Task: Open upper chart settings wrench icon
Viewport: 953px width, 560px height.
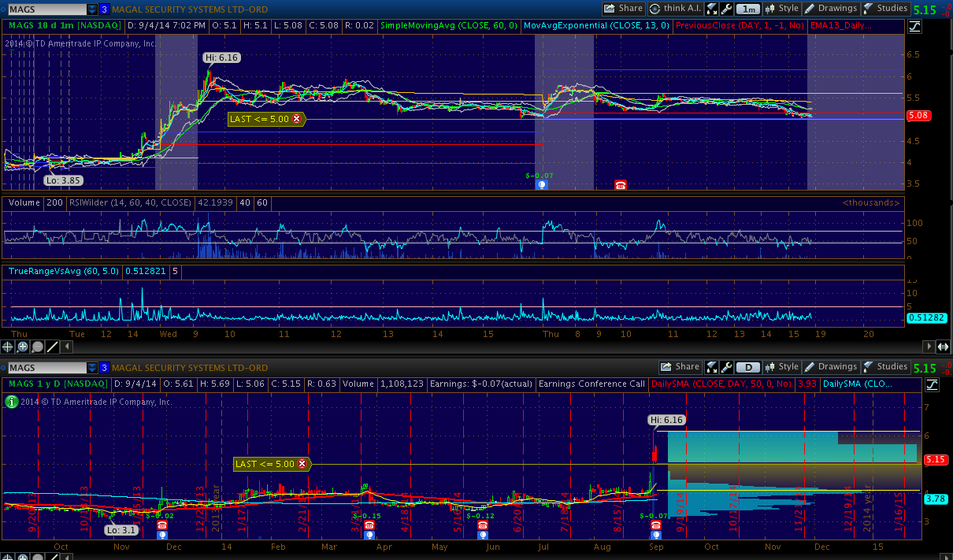Action: 726,9
